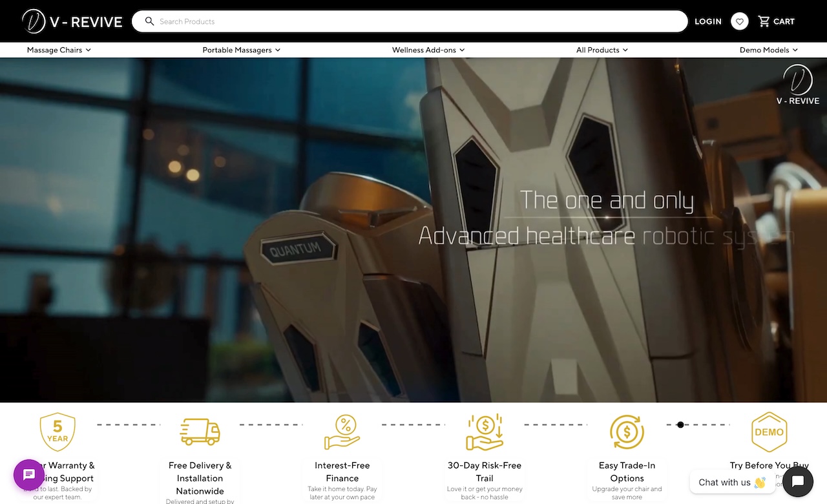This screenshot has width=827, height=504.
Task: Click the Free Delivery & Installation Nationwide text
Action: pos(200,478)
